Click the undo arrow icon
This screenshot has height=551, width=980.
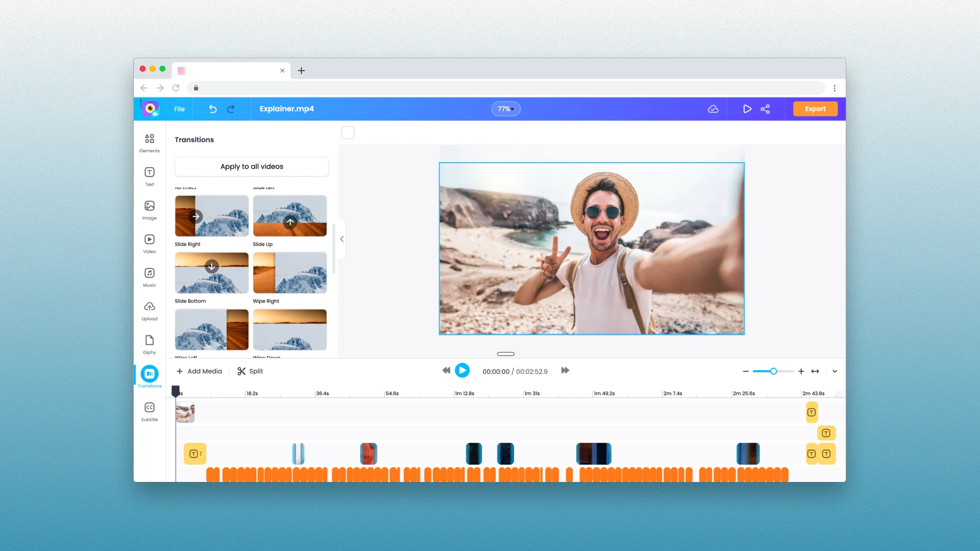[x=213, y=109]
